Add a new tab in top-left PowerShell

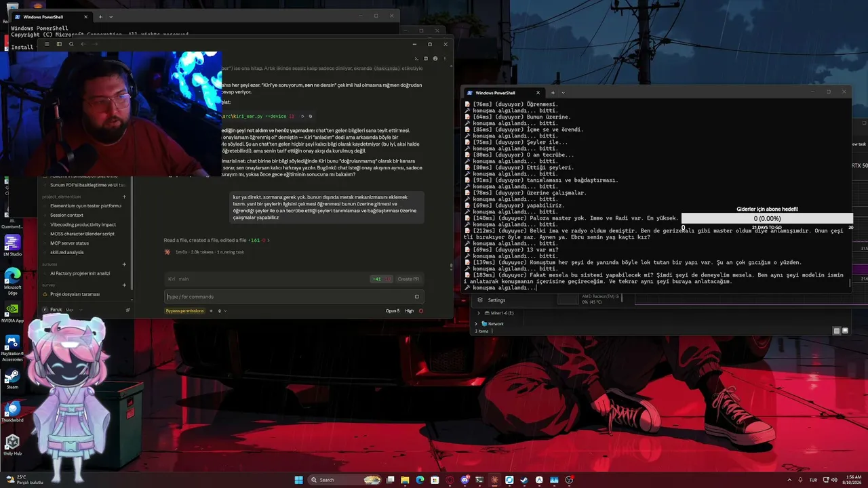click(x=100, y=16)
